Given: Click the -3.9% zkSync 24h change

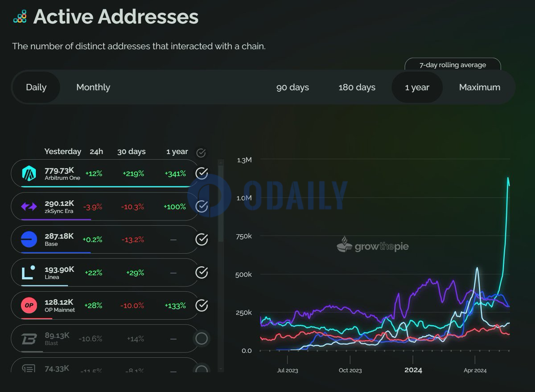Looking at the screenshot, I should click(92, 207).
